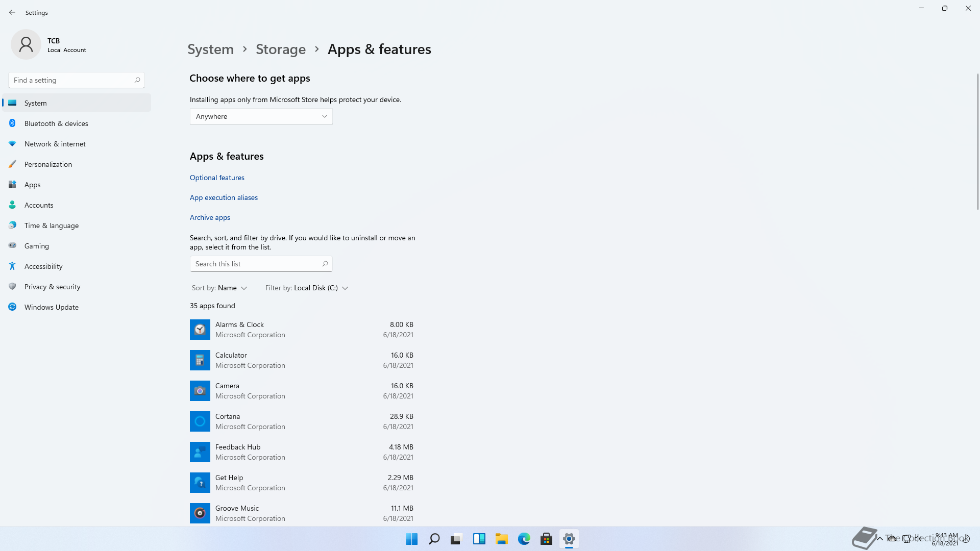Click Storage in the breadcrumb
Viewport: 980px width, 551px height.
(281, 49)
